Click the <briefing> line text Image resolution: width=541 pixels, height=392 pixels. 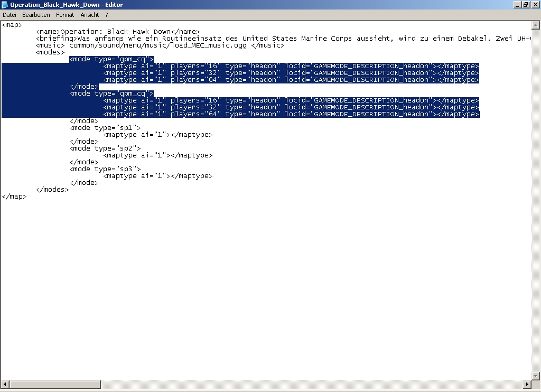(283, 39)
